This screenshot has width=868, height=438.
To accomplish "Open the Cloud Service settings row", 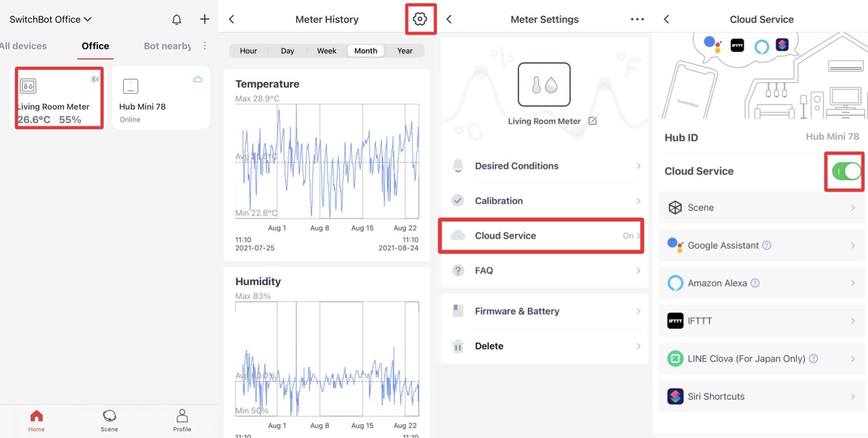I will tap(541, 235).
